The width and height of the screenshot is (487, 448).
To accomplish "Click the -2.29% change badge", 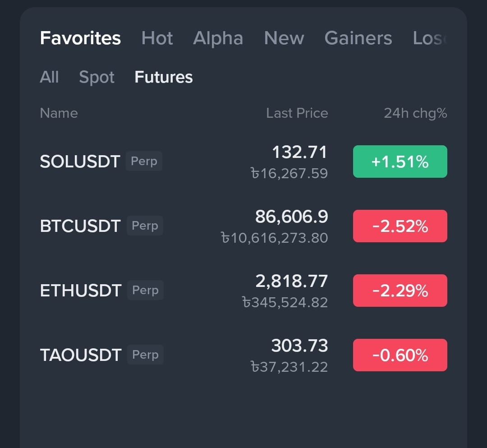I will pos(400,291).
